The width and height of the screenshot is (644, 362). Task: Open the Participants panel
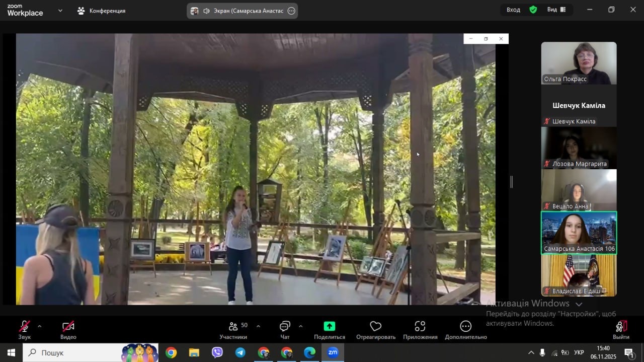click(233, 330)
